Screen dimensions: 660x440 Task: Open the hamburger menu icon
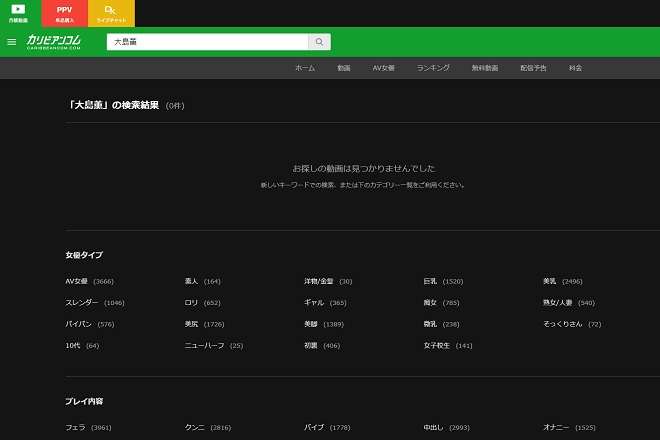pos(12,42)
